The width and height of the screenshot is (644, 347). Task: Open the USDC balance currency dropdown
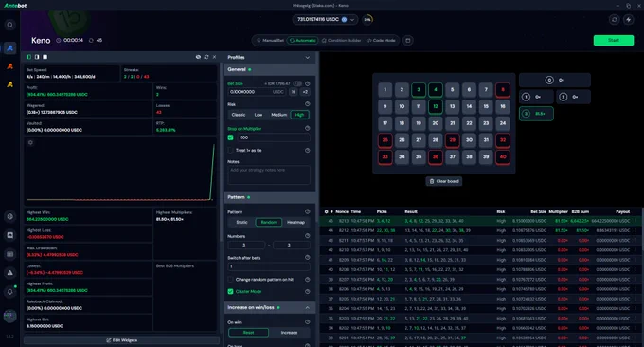[x=352, y=19]
